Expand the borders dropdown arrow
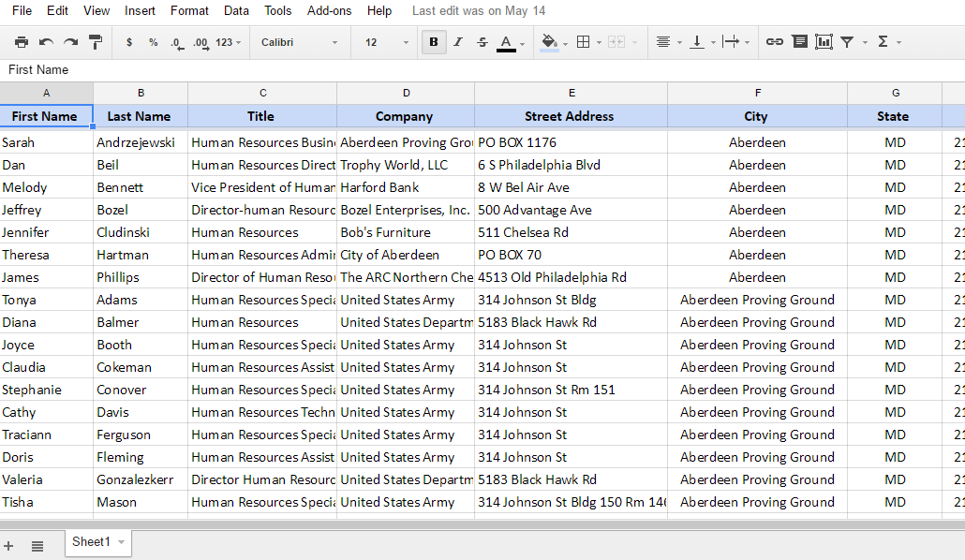Image resolution: width=965 pixels, height=560 pixels. click(599, 42)
